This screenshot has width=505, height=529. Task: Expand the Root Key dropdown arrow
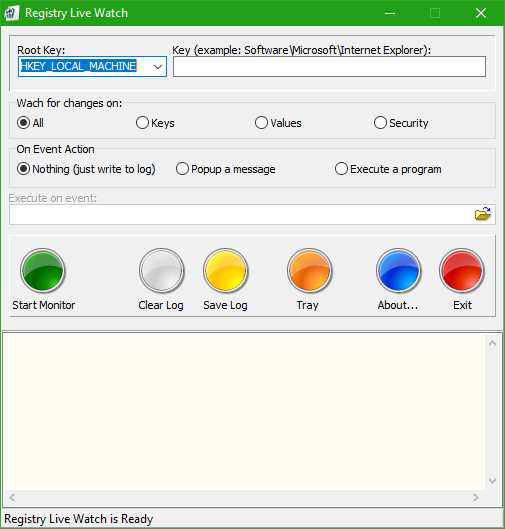(x=158, y=66)
